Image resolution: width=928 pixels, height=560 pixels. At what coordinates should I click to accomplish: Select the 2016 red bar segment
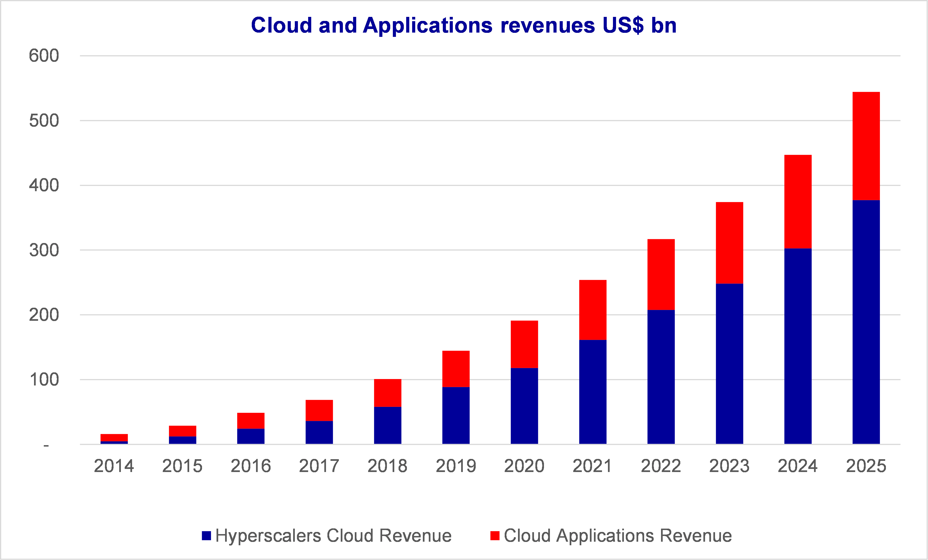(x=251, y=420)
